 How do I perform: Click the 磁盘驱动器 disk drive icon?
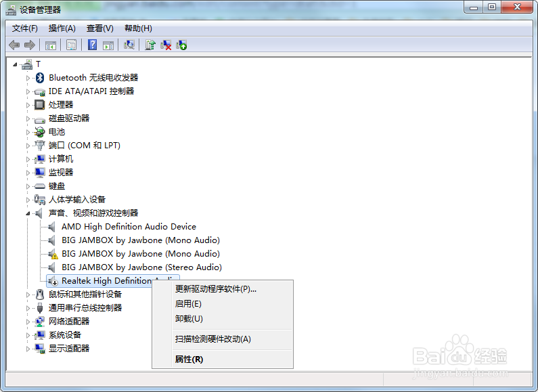point(40,119)
